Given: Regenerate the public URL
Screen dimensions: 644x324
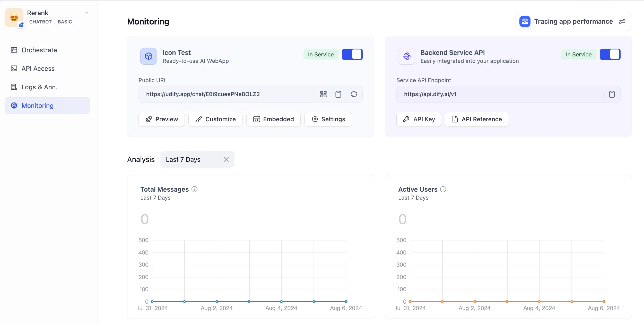Looking at the screenshot, I should pos(354,94).
